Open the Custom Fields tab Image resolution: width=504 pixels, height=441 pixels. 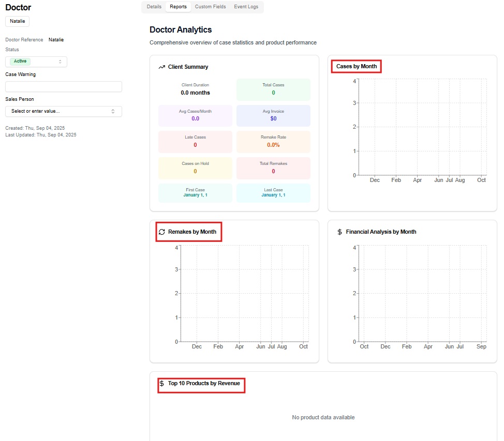tap(210, 7)
